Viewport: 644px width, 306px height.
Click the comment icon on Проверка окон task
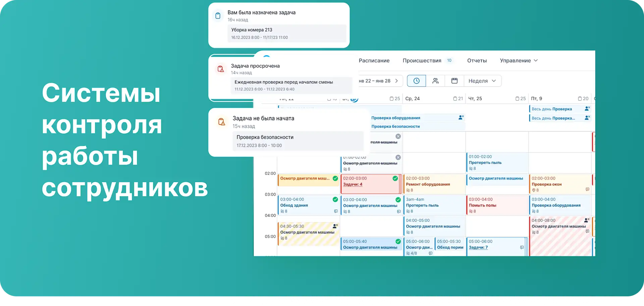587,189
